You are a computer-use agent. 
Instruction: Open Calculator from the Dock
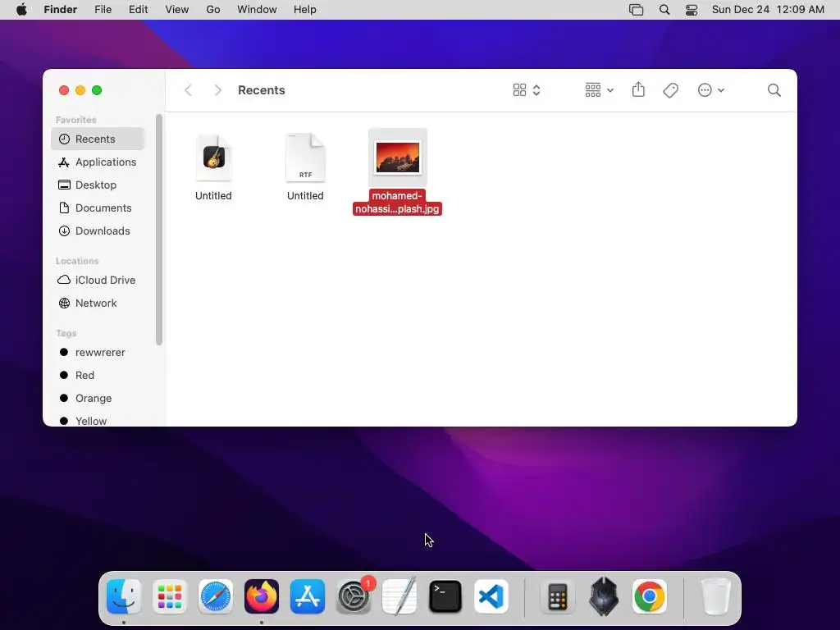coord(557,596)
